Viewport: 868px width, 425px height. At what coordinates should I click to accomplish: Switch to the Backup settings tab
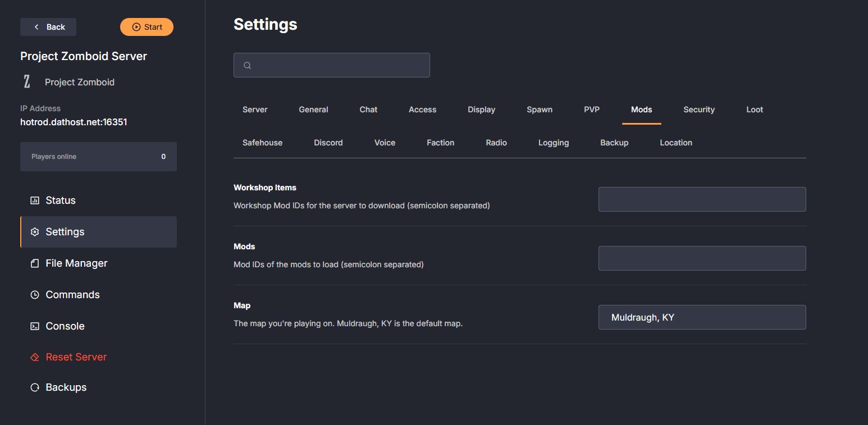pos(614,143)
